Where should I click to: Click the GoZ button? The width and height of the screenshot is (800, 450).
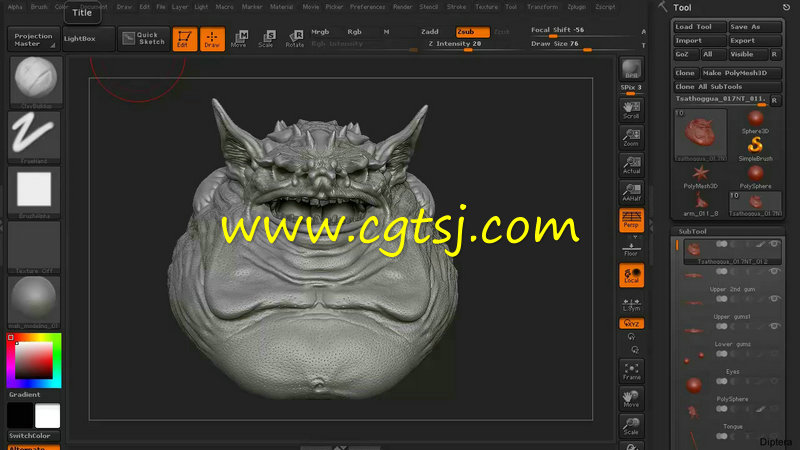(x=685, y=54)
